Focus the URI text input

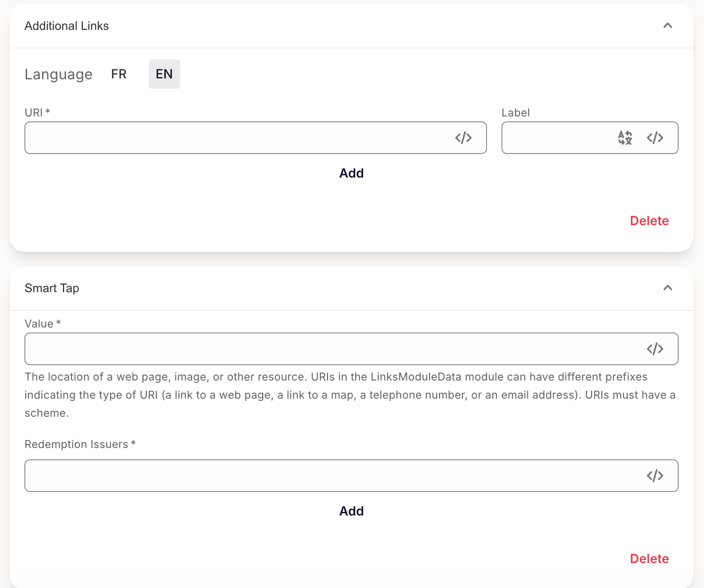(x=236, y=138)
